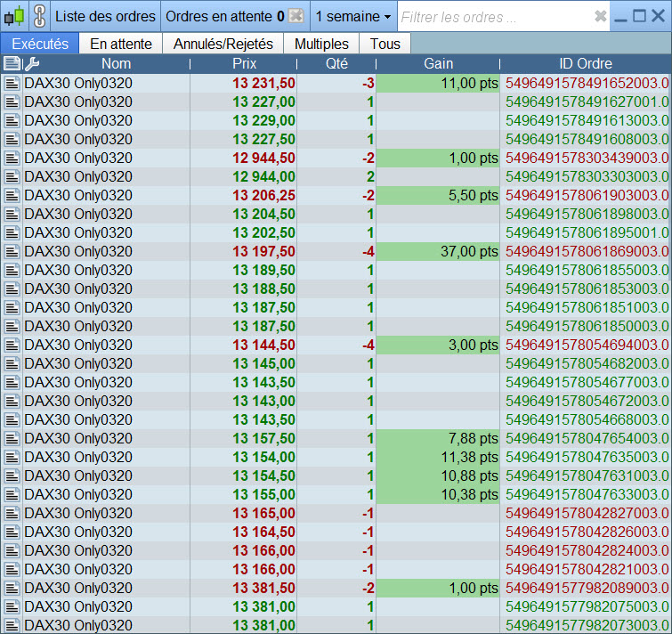Sort by the ID Ordre column header
Viewport: 672px width, 634px height.
[586, 63]
